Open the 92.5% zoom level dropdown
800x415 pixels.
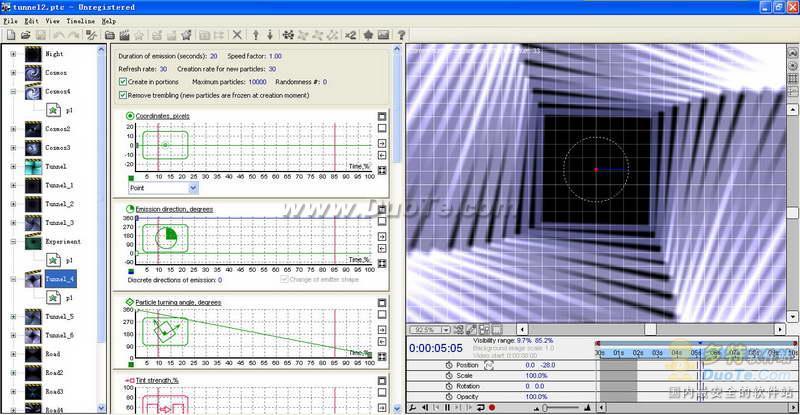pyautogui.click(x=446, y=330)
